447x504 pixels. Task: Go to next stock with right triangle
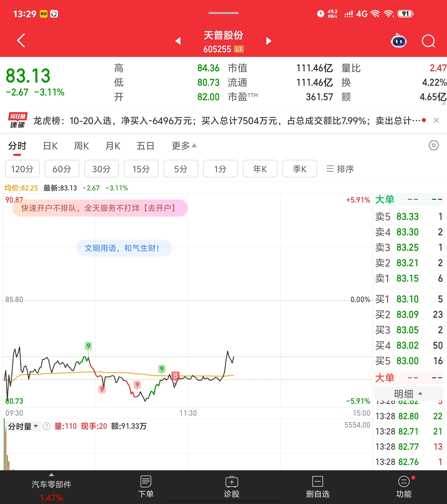coord(269,41)
